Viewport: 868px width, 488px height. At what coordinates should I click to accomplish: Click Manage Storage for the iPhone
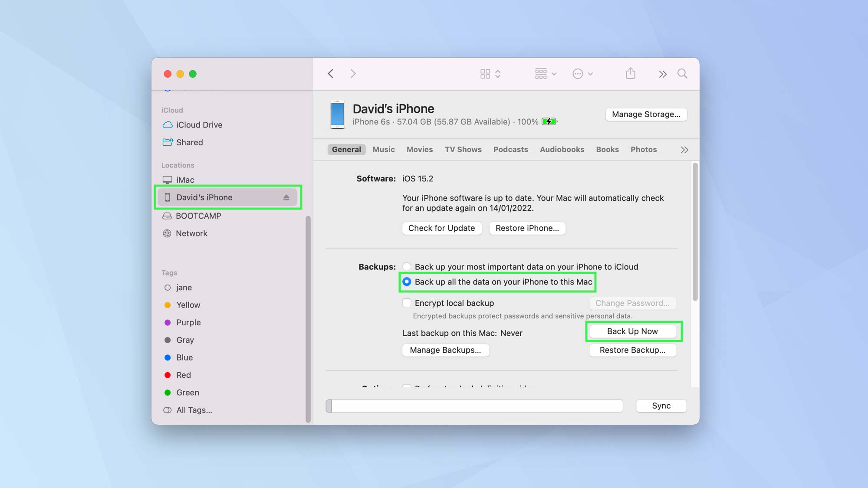coord(646,114)
